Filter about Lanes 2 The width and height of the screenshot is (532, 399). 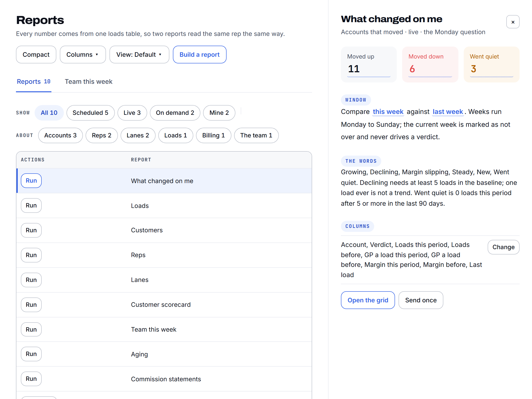coord(138,135)
